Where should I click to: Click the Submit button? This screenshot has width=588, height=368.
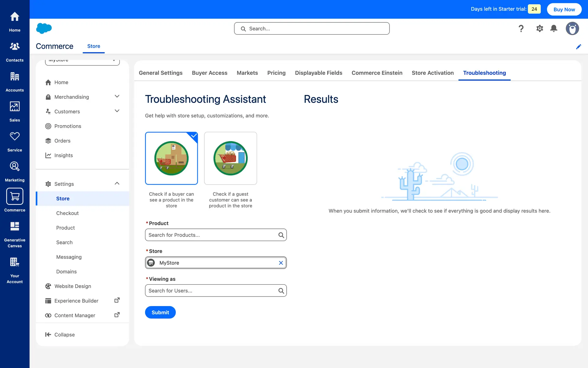click(160, 312)
